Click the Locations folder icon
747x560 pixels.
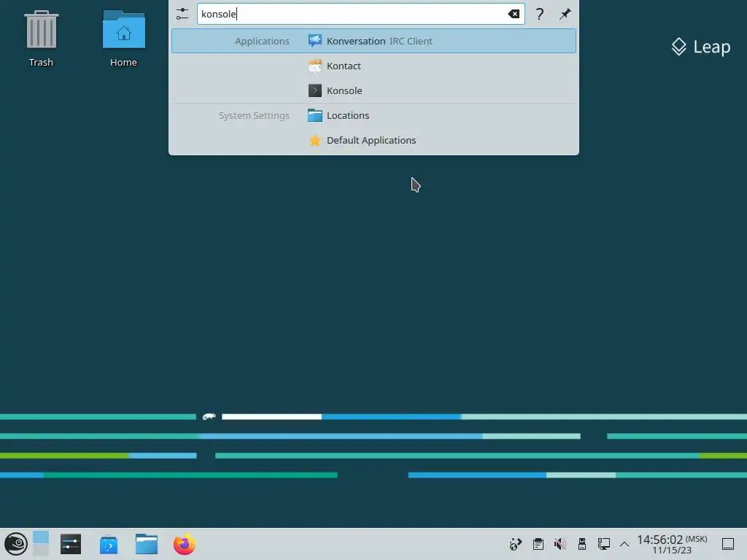tap(315, 115)
